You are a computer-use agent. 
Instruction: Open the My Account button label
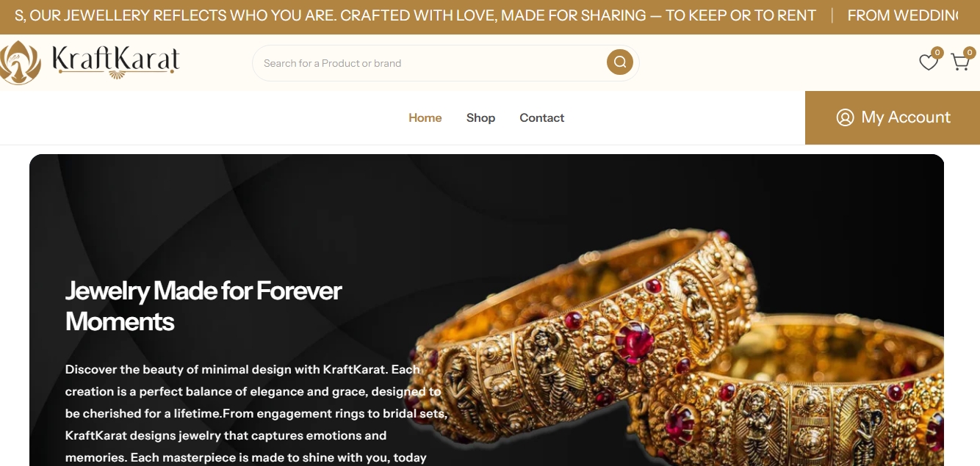(906, 117)
